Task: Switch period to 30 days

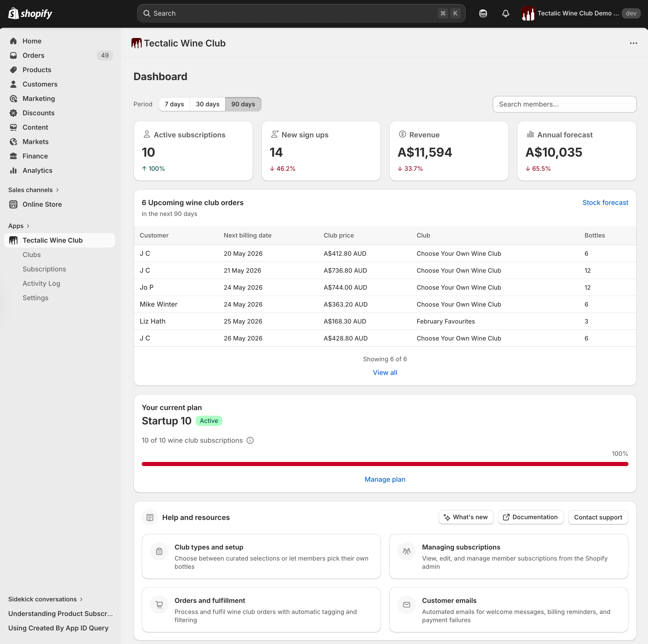Action: (207, 104)
